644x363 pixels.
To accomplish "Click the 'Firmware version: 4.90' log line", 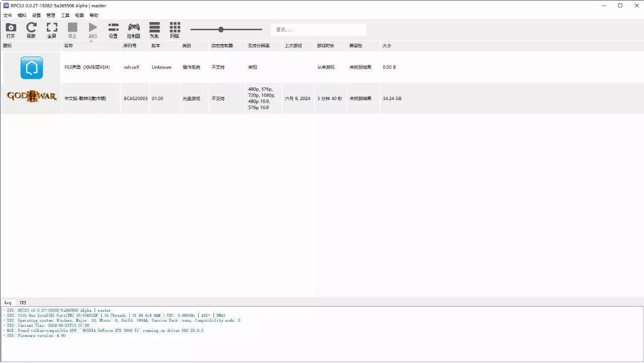I will (34, 335).
